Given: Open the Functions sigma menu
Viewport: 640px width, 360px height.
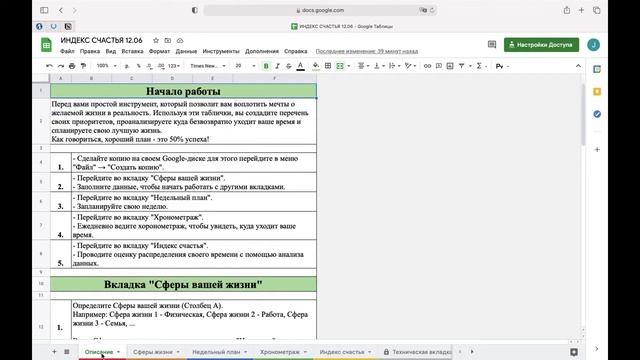Looking at the screenshot, I should coord(481,66).
